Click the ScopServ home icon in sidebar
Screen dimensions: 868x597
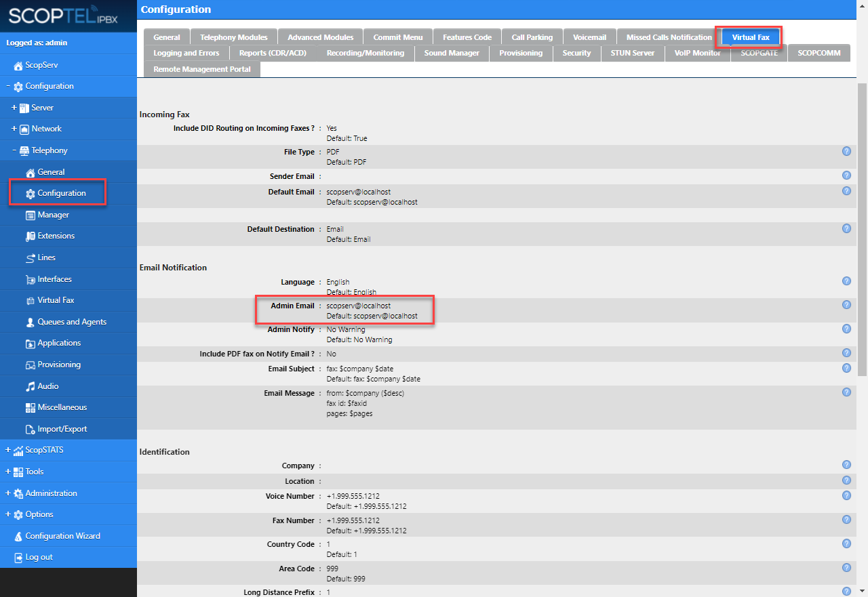click(18, 65)
